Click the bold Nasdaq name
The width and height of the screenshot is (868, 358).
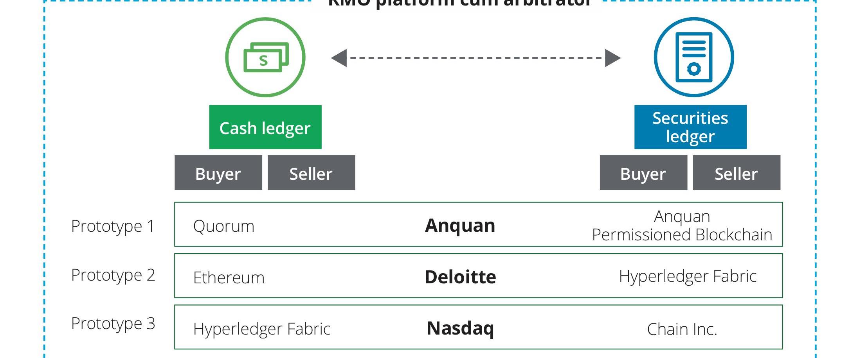[x=460, y=328]
